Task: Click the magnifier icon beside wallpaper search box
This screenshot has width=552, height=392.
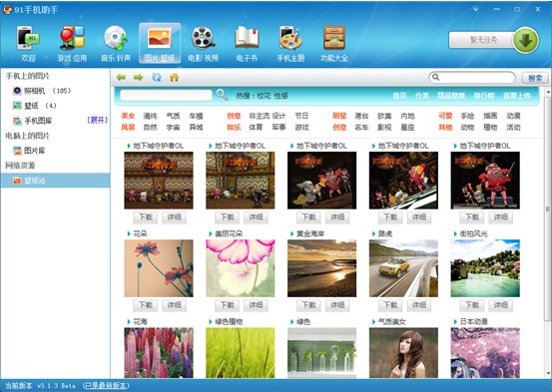Action: point(222,95)
